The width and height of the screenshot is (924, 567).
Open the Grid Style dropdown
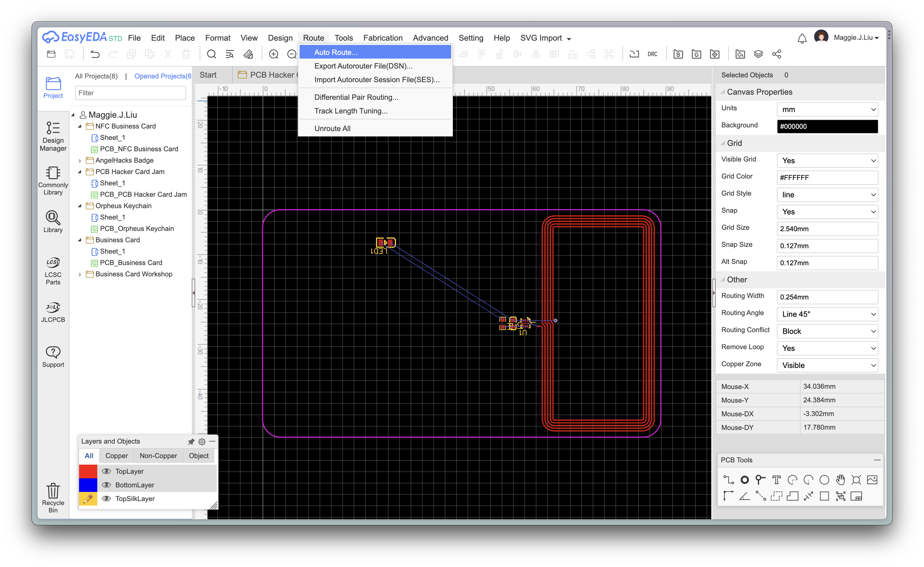pos(827,194)
